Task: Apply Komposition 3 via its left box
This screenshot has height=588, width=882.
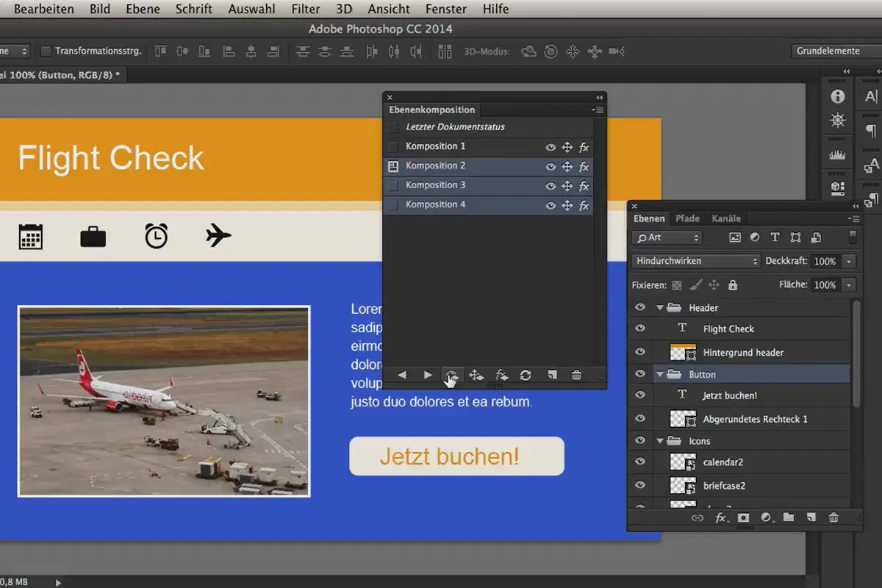Action: tap(392, 185)
